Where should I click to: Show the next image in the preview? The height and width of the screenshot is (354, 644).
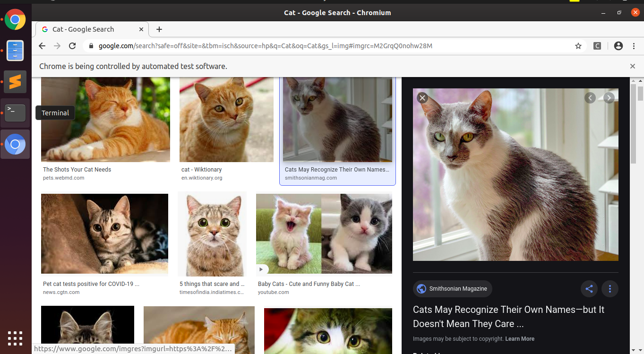(609, 98)
